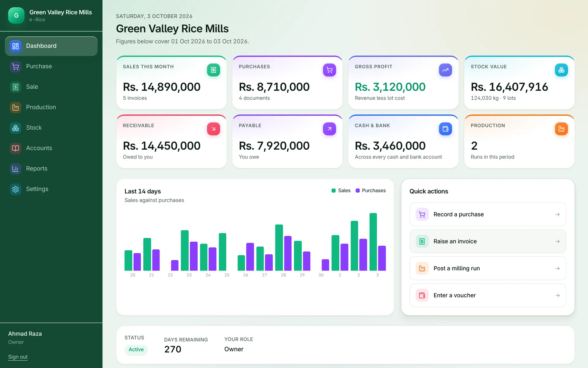The height and width of the screenshot is (368, 588).
Task: Click the cart icon in Record a purchase
Action: coord(422,214)
